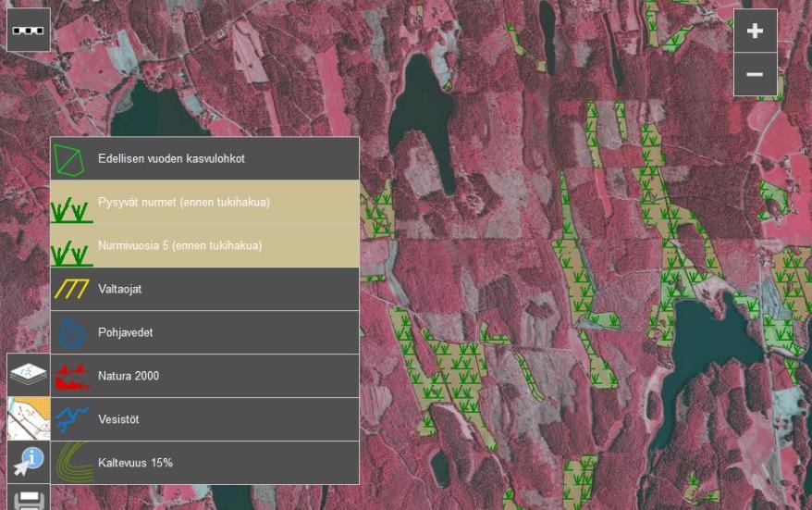The image size is (812, 510).
Task: Open the map layers stack icon
Action: [29, 375]
